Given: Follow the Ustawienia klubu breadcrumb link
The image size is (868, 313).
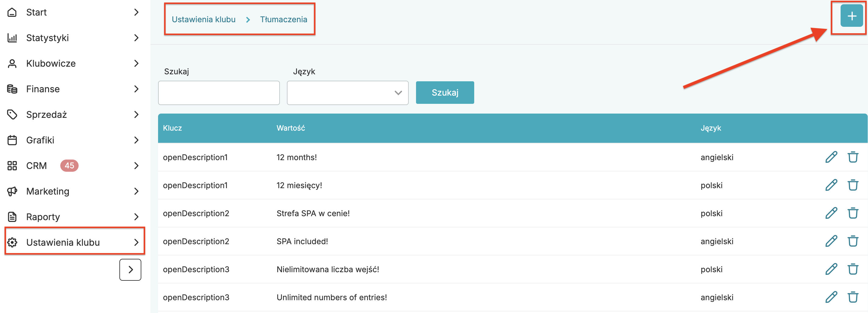Looking at the screenshot, I should (203, 19).
